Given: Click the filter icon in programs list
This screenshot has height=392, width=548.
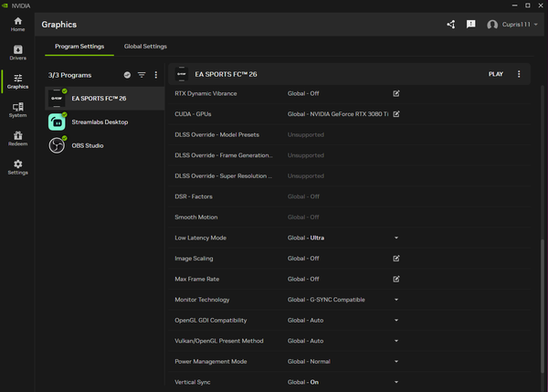Looking at the screenshot, I should (142, 75).
